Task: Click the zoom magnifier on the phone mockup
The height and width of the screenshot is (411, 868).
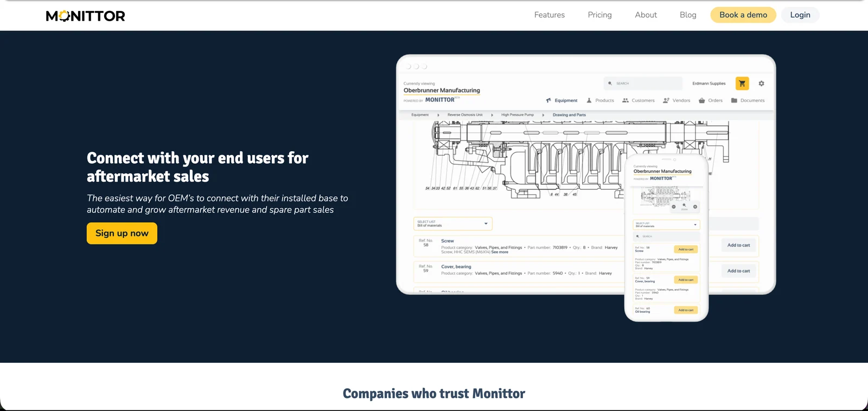Action: (x=684, y=206)
